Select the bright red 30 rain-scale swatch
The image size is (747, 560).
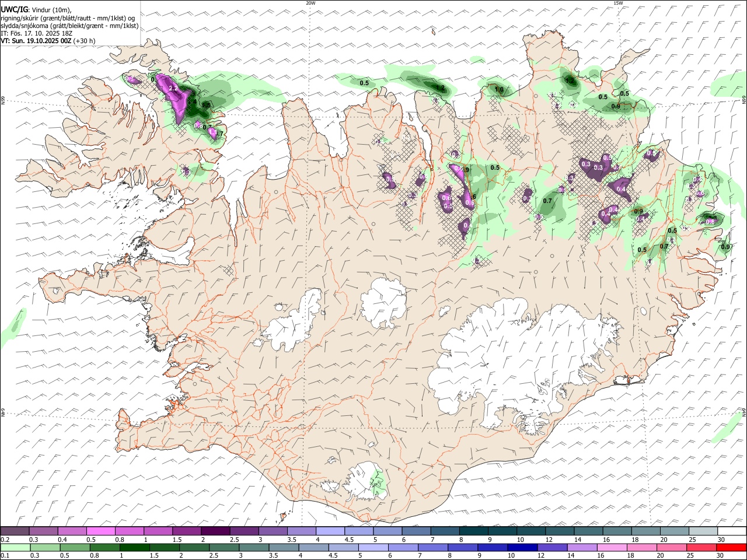point(731,547)
